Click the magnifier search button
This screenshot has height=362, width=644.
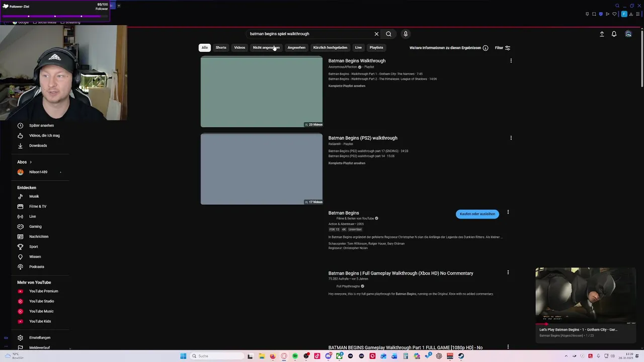(x=388, y=34)
